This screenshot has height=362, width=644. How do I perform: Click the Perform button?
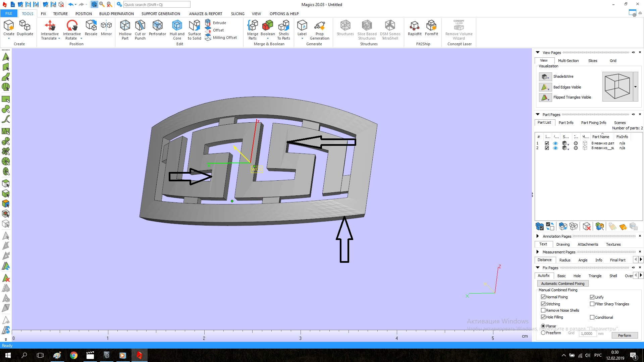(x=624, y=336)
